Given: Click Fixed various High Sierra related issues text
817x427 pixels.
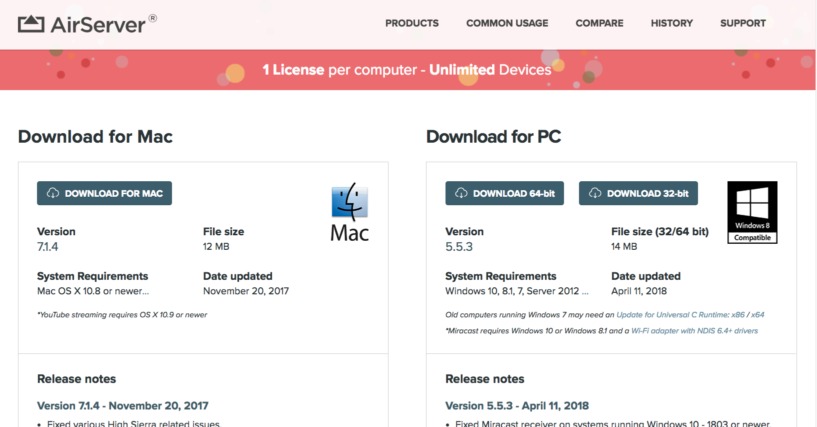Looking at the screenshot, I should tap(134, 423).
